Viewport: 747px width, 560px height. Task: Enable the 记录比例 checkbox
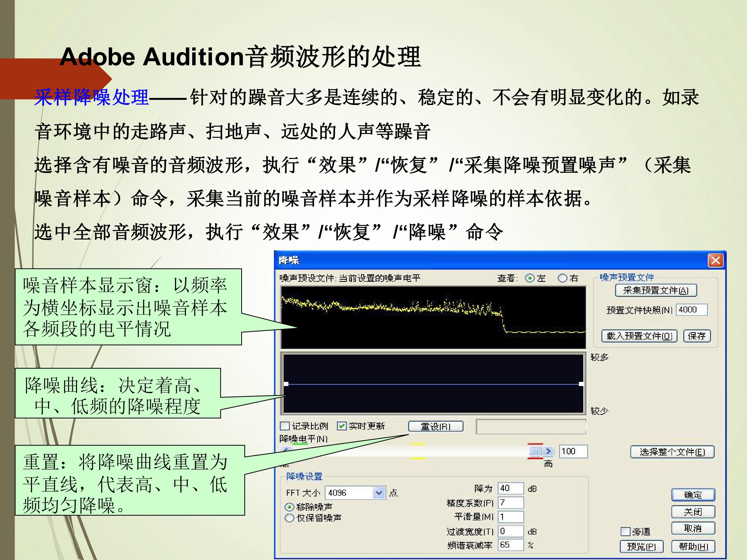[x=285, y=426]
